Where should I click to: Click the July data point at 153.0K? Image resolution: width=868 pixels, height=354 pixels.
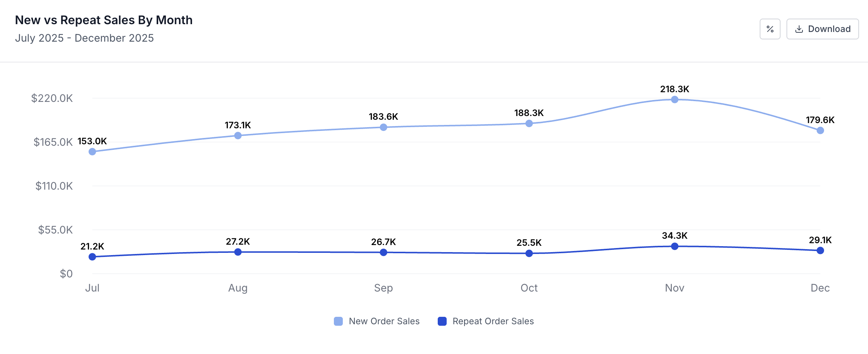92,151
